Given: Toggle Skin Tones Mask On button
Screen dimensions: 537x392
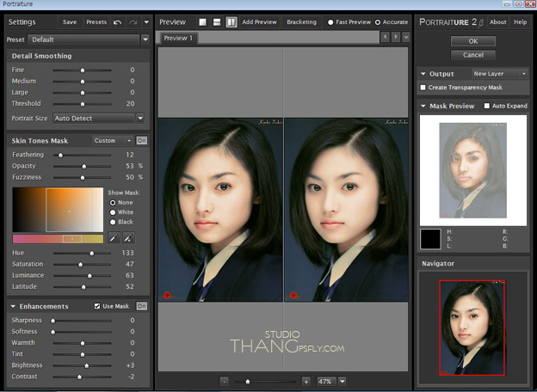Looking at the screenshot, I should (x=141, y=141).
